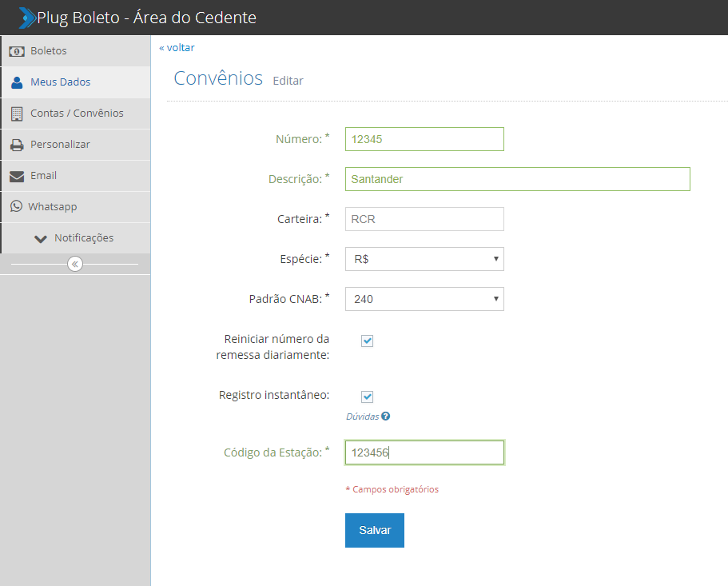728x586 pixels.
Task: Click the Plug Boleto - Área do Cedente title
Action: [147, 18]
